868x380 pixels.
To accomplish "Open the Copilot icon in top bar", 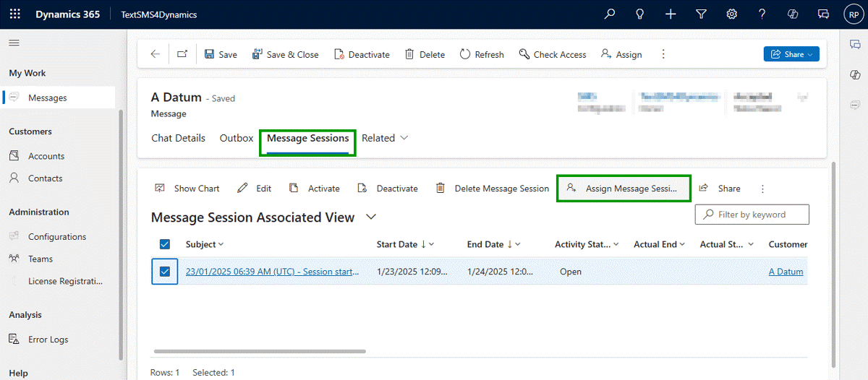I will coord(792,14).
